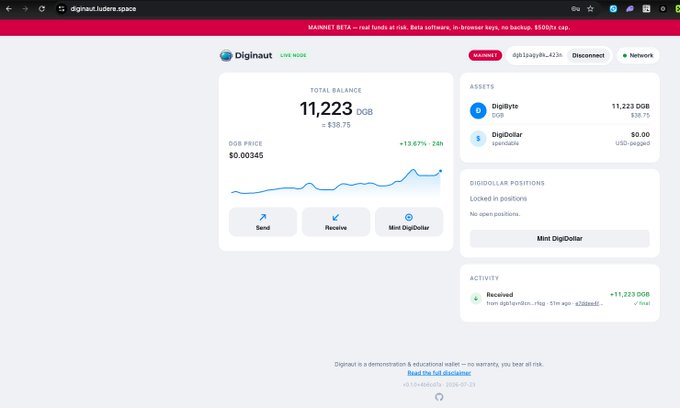Click the 11,223 total balance figure
680x408 pixels.
326,108
